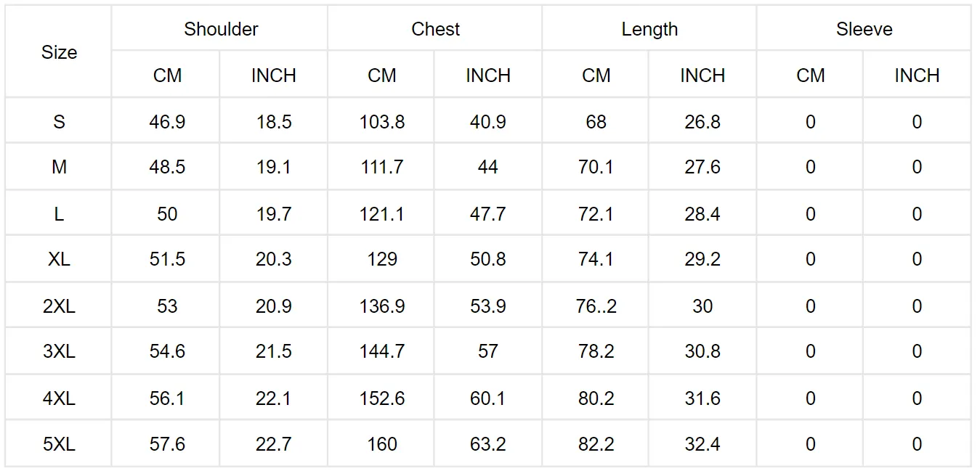Click the 5XL size label
This screenshot has width=980, height=471.
tap(59, 444)
